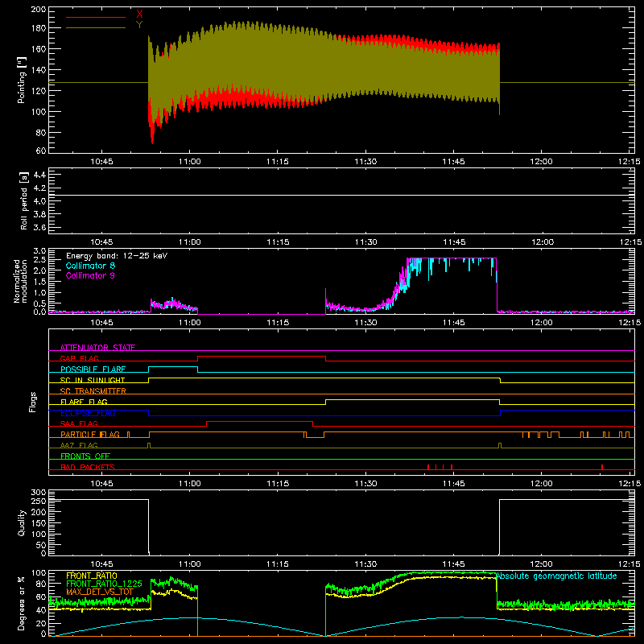Click the 250 tick on Quality axis
This screenshot has width=644, height=644.
pos(39,501)
